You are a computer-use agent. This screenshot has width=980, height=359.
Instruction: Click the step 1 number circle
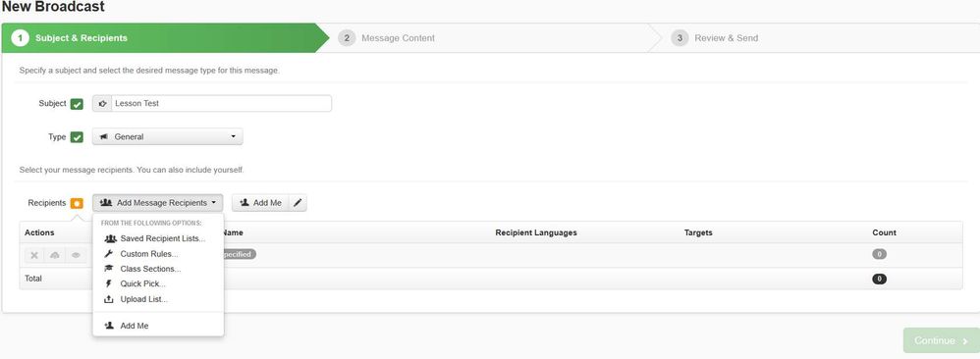pos(20,38)
